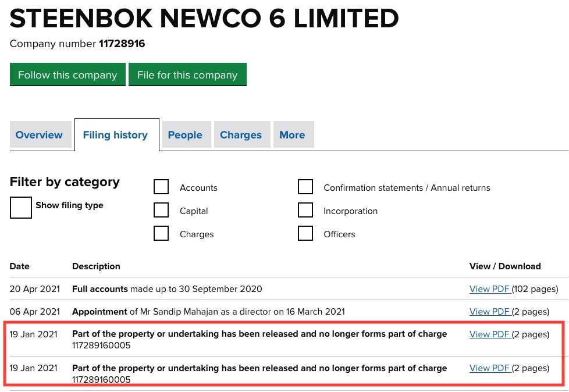Check the Officers filter checkbox
This screenshot has height=392, width=569.
click(x=305, y=234)
